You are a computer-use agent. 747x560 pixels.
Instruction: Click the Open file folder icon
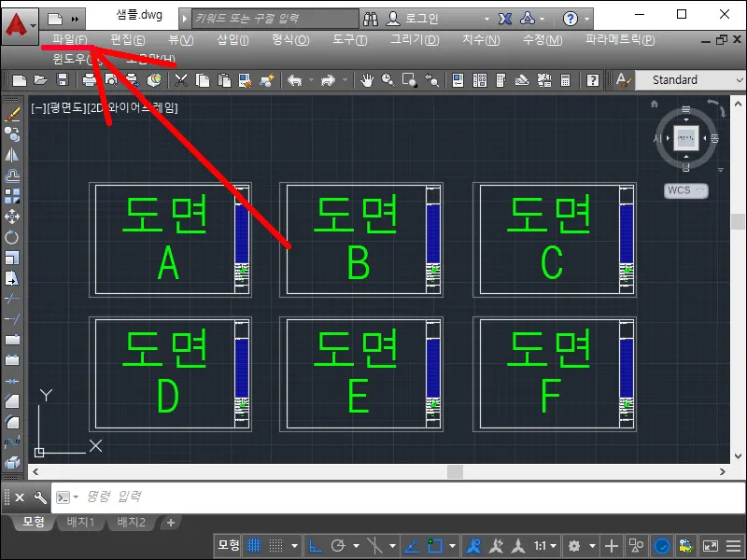point(41,80)
